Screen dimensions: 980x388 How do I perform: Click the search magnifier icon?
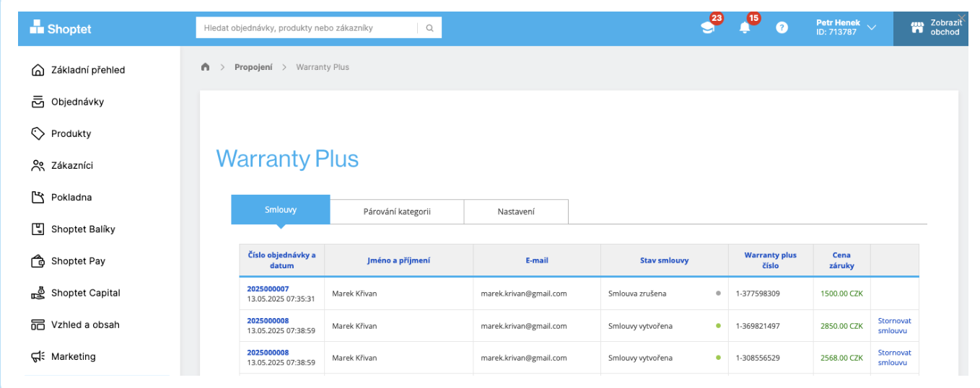tap(429, 28)
